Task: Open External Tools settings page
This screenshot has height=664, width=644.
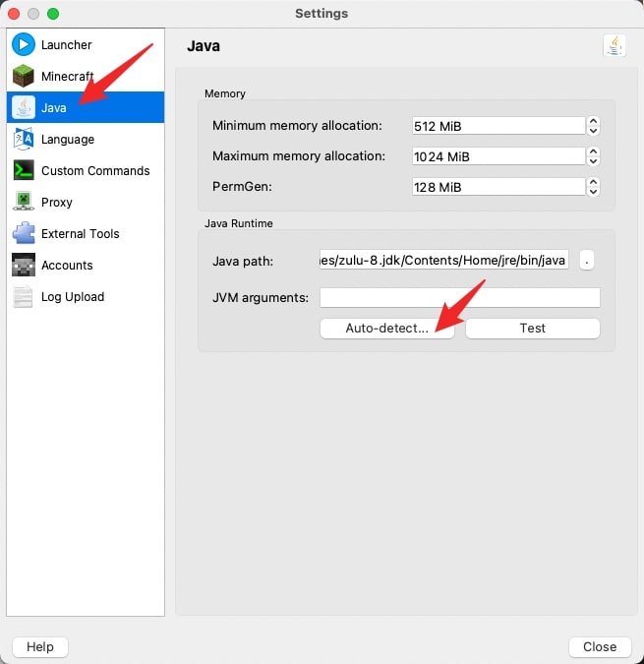Action: pyautogui.click(x=86, y=233)
